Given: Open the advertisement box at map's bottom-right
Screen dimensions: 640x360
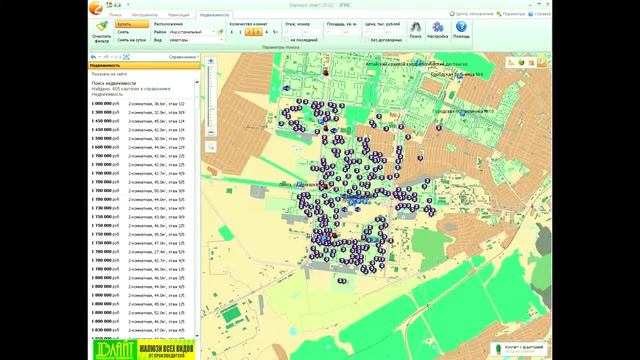Looking at the screenshot, I should 518,349.
